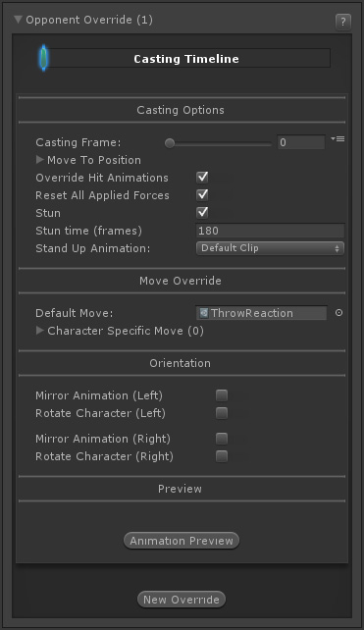Viewport: 364px width, 630px height.
Task: Click the New Override button
Action: point(182,599)
